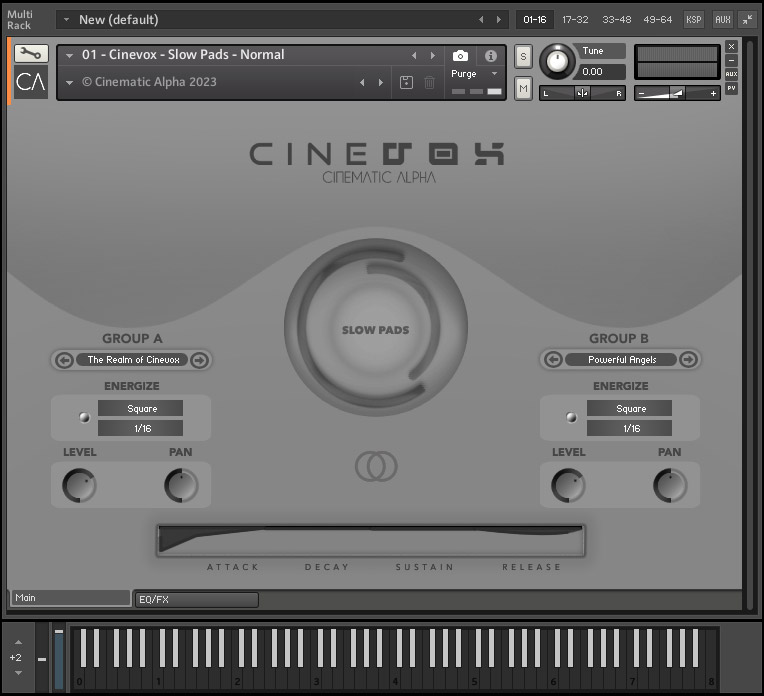Open the Purge dropdown menu
The image size is (764, 696).
coord(474,74)
